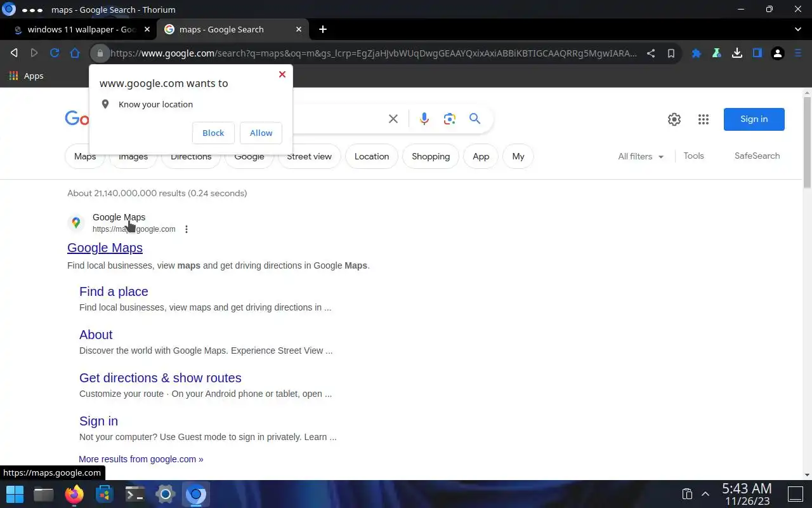Viewport: 812px width, 508px height.
Task: Open the profile avatar menu
Action: (778, 53)
